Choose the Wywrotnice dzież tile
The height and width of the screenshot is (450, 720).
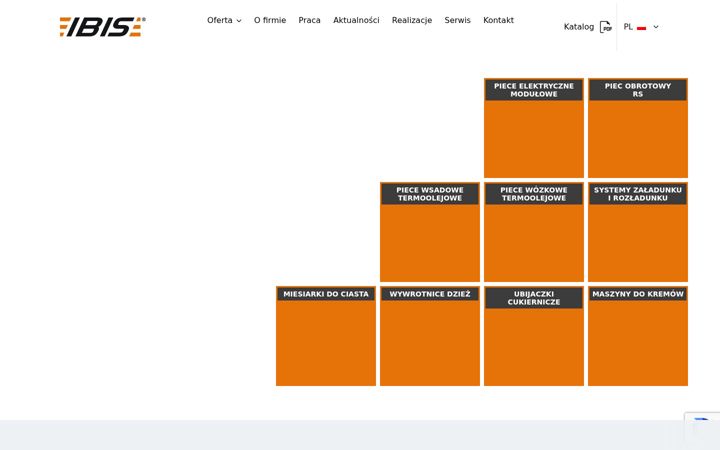[x=430, y=336]
